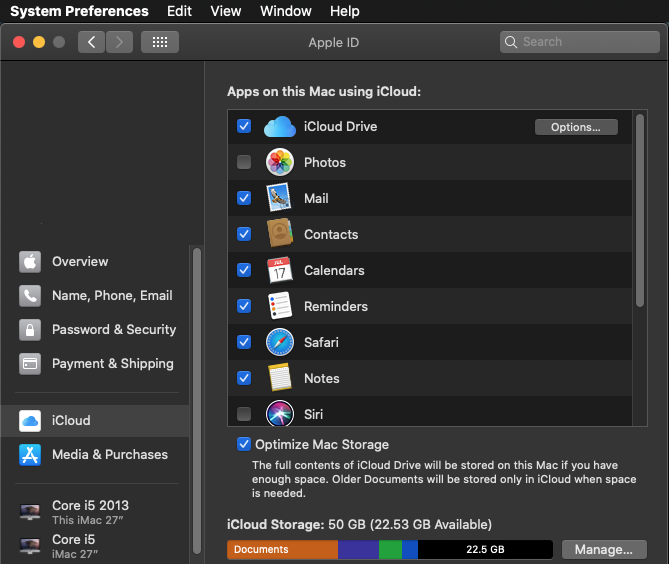Click the iCloud Drive cloud icon
This screenshot has width=669, height=564.
click(x=280, y=127)
